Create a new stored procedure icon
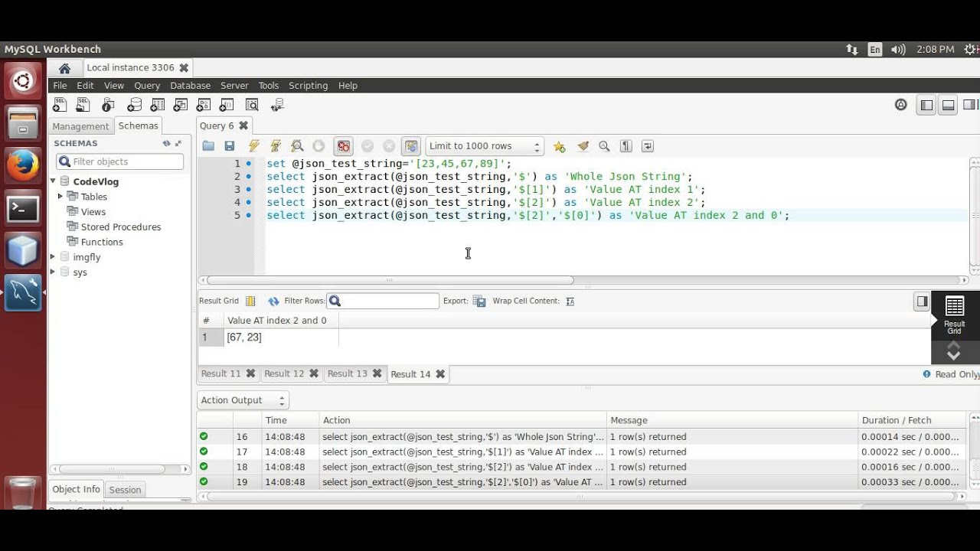The height and width of the screenshot is (551, 980). (204, 105)
